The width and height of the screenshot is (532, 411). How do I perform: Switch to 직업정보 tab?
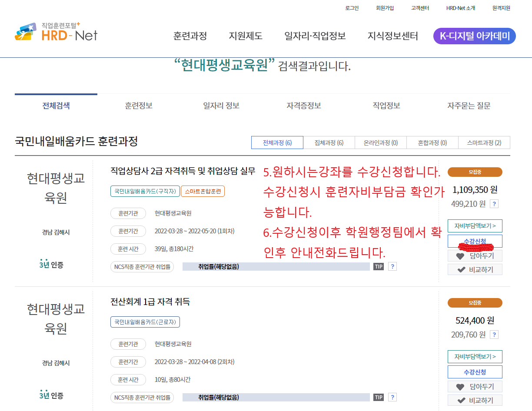pos(386,106)
